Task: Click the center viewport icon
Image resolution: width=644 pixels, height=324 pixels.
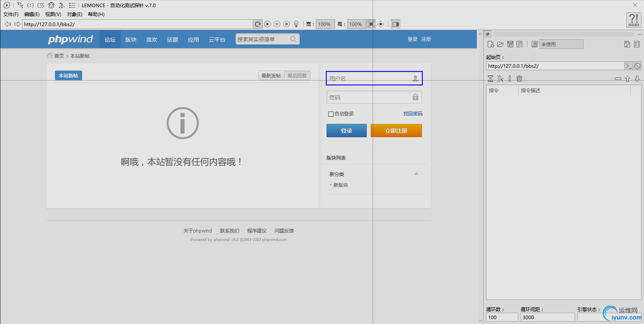Action: point(381,24)
